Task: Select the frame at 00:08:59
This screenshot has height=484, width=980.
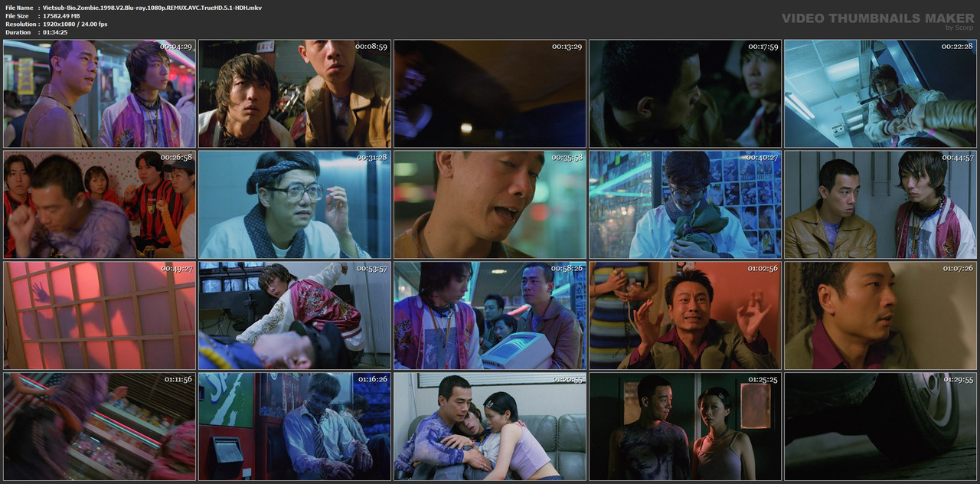Action: click(x=295, y=93)
